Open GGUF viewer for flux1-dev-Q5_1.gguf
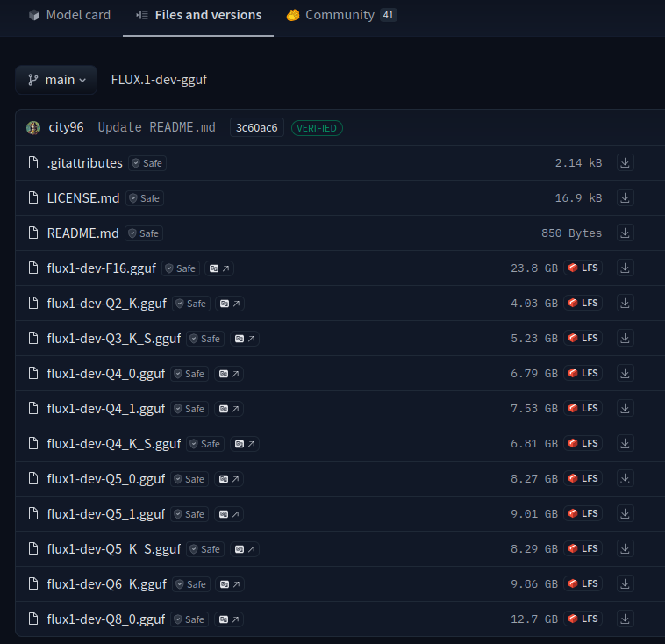The width and height of the screenshot is (665, 644). pyautogui.click(x=229, y=514)
